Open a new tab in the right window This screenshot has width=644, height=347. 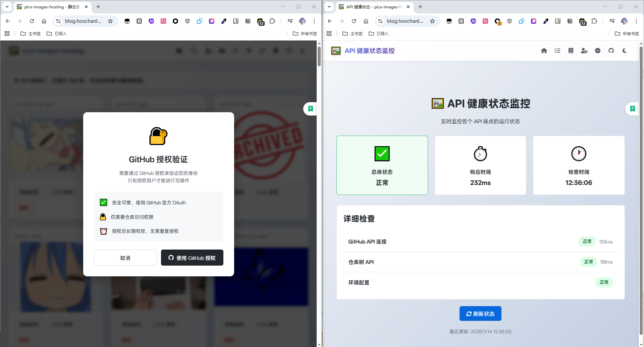[420, 7]
